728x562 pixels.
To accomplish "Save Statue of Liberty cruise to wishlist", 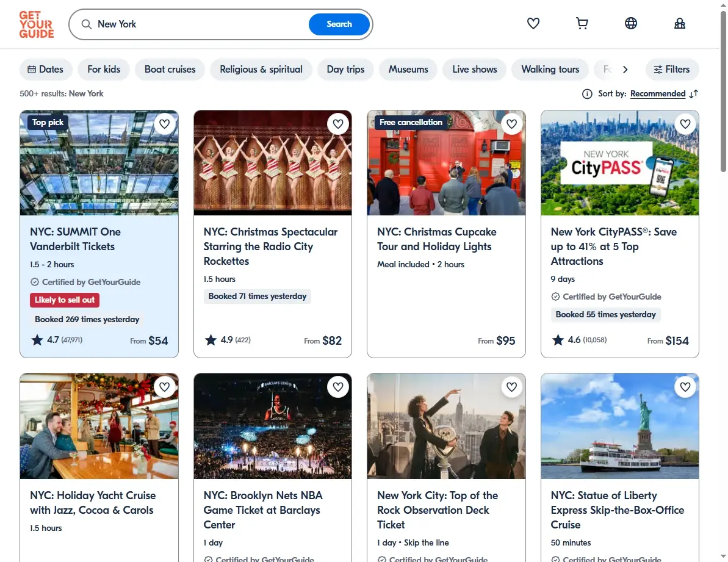I will click(685, 387).
